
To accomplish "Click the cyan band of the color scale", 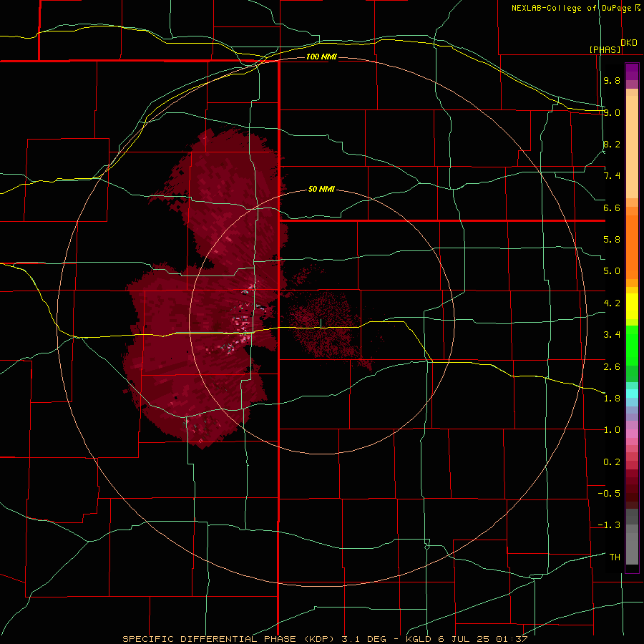I will (x=632, y=394).
